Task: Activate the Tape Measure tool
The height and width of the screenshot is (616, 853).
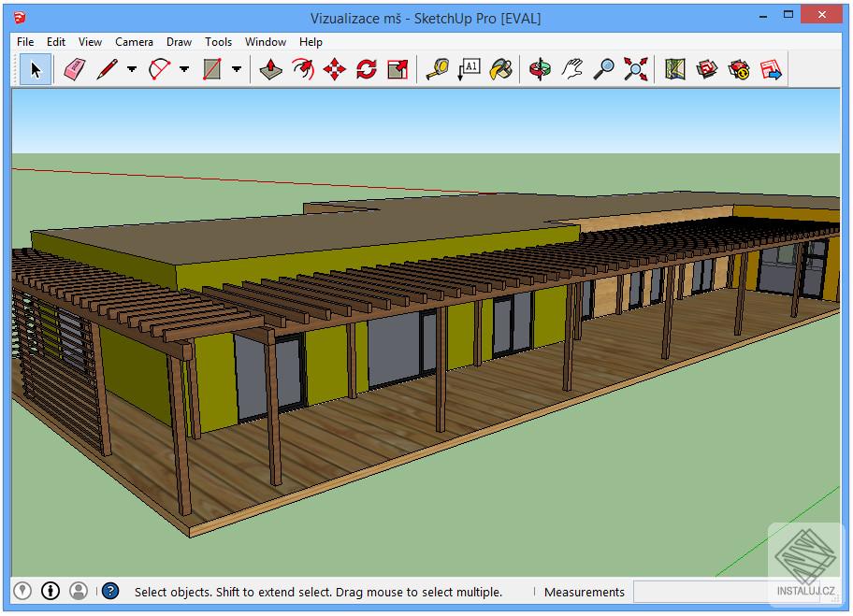Action: 437,68
